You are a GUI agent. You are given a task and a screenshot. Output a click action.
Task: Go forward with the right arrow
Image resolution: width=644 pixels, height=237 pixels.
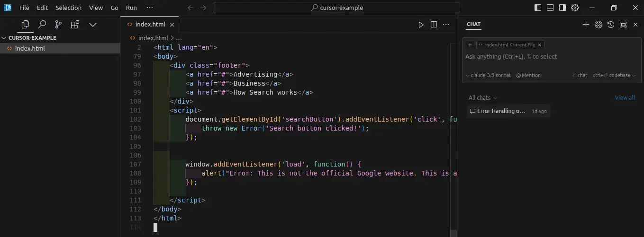[203, 8]
